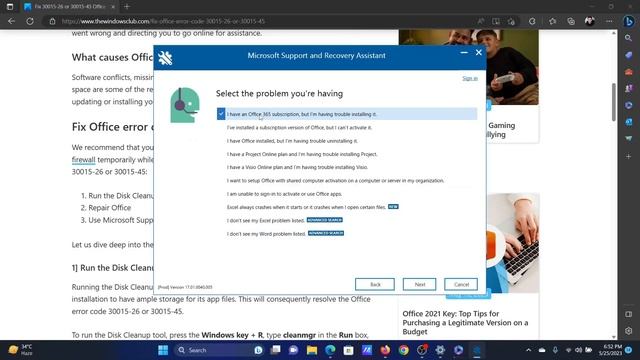
Task: Open the Edge profile avatar
Action: pyautogui.click(x=589, y=21)
